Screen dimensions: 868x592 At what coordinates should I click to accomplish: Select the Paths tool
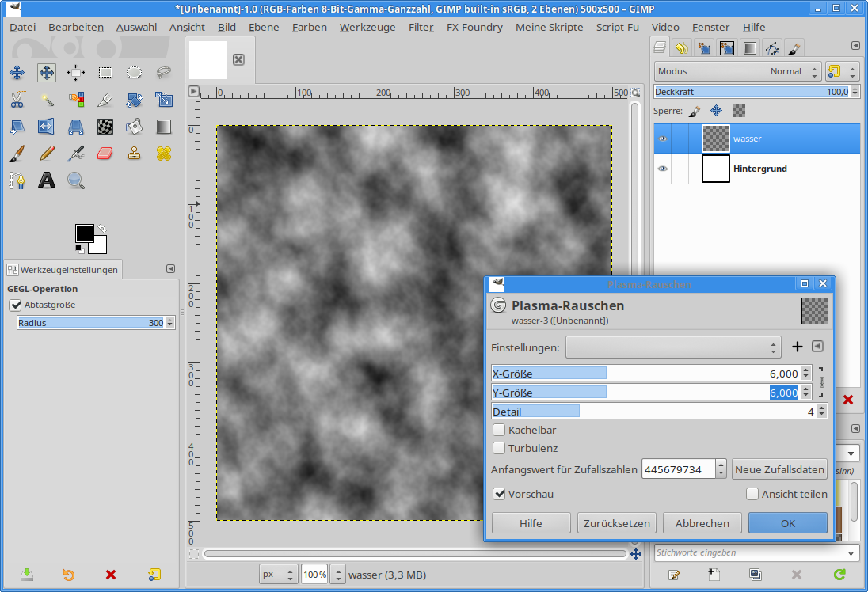pyautogui.click(x=17, y=180)
